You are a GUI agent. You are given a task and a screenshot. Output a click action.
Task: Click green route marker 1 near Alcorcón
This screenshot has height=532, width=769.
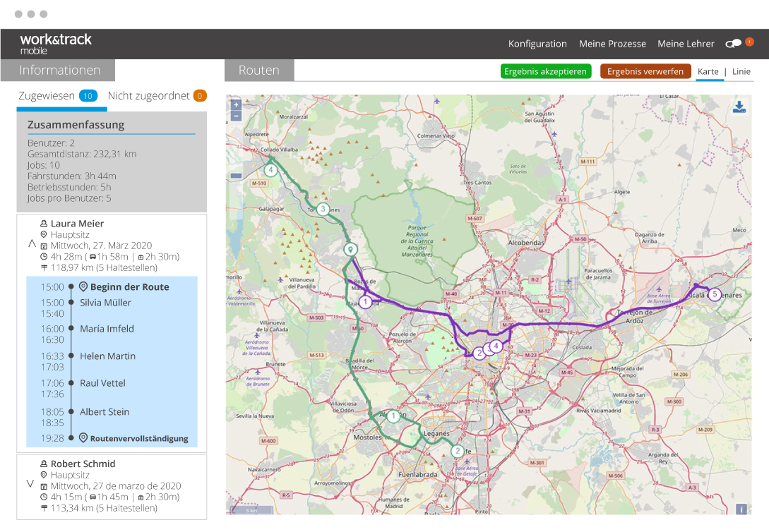393,416
